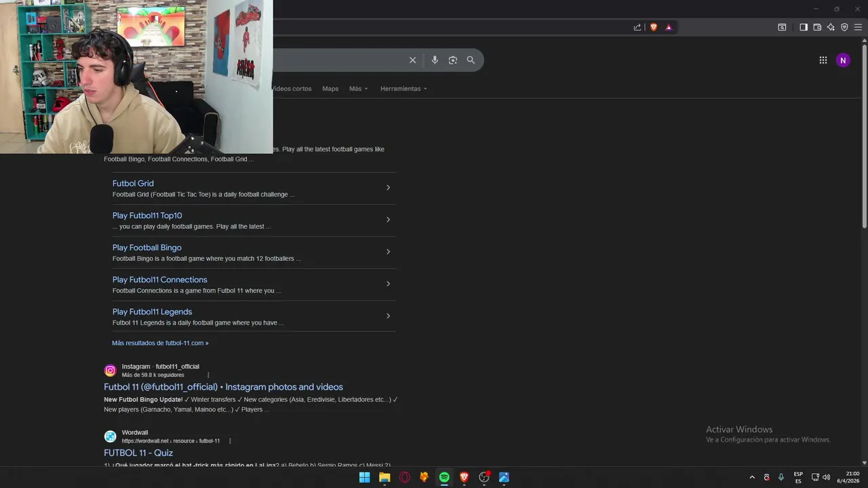The image size is (868, 488).
Task: Click the chevron beside Play Futbol11 Legends
Action: click(388, 316)
